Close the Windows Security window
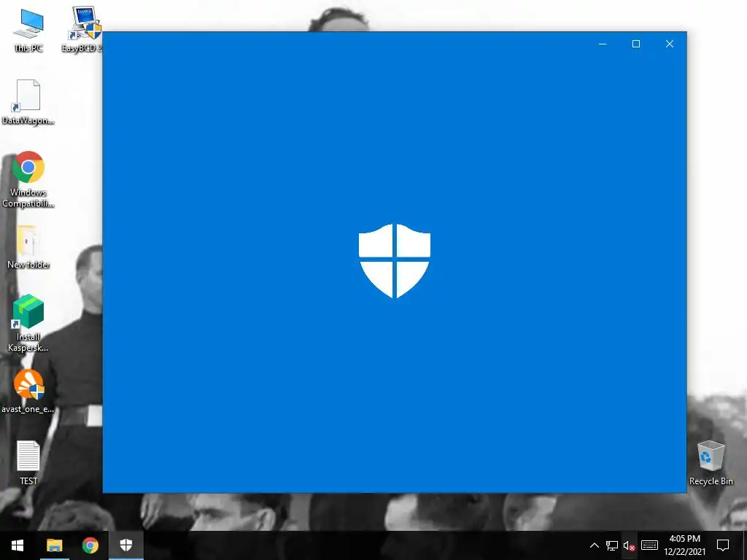This screenshot has height=560, width=747. tap(670, 44)
